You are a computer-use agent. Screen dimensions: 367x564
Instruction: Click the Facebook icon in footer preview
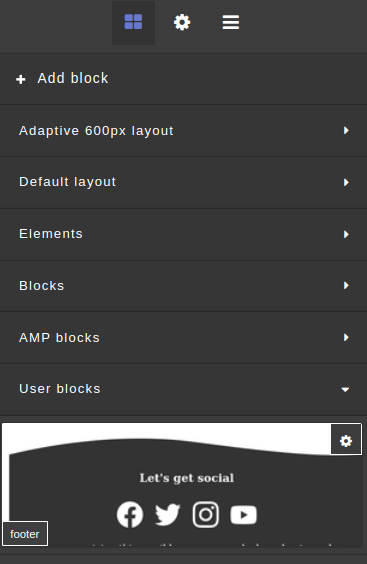[x=130, y=515]
